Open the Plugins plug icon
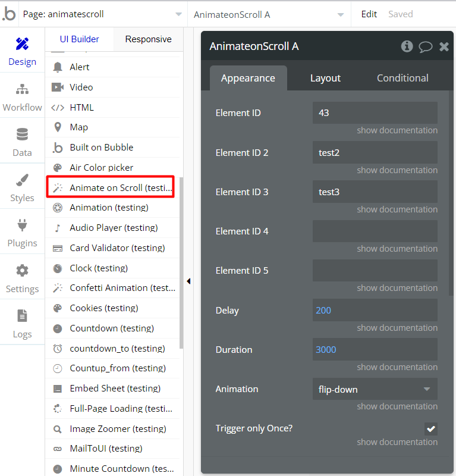456x476 pixels. point(22,225)
